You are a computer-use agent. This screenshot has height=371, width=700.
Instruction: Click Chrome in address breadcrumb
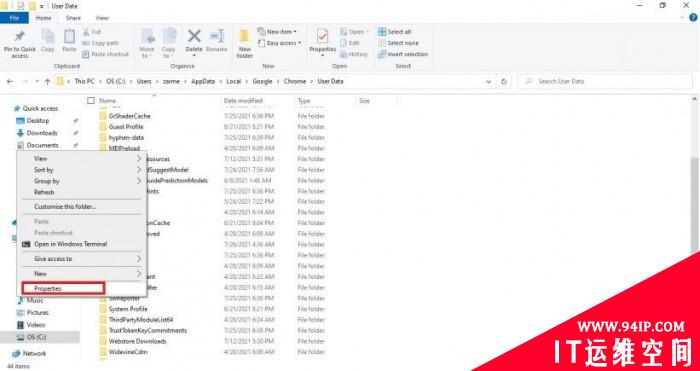(x=295, y=82)
